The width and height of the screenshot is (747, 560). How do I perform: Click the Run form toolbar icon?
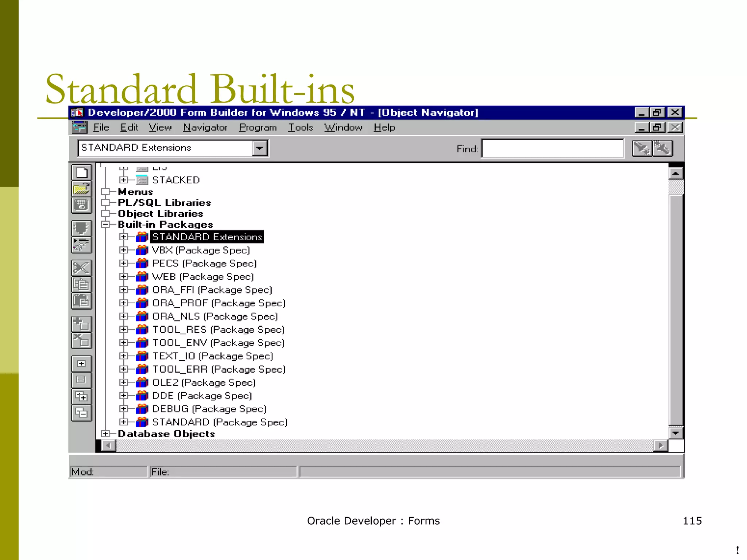point(81,229)
